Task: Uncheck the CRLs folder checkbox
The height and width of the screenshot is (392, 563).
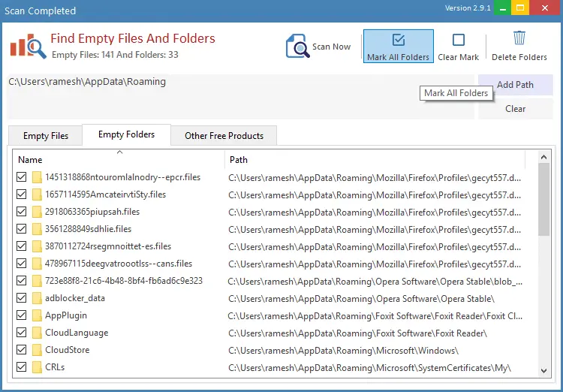Action: 21,367
